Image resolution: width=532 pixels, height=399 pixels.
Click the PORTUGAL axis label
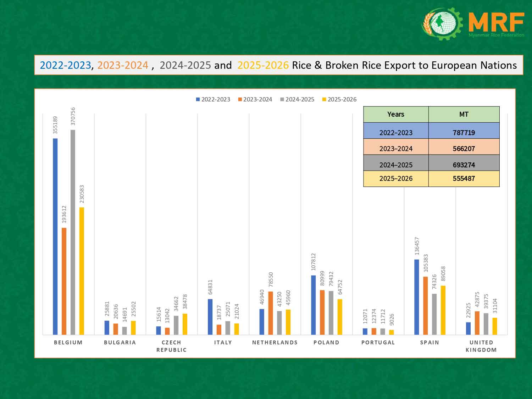pyautogui.click(x=378, y=343)
